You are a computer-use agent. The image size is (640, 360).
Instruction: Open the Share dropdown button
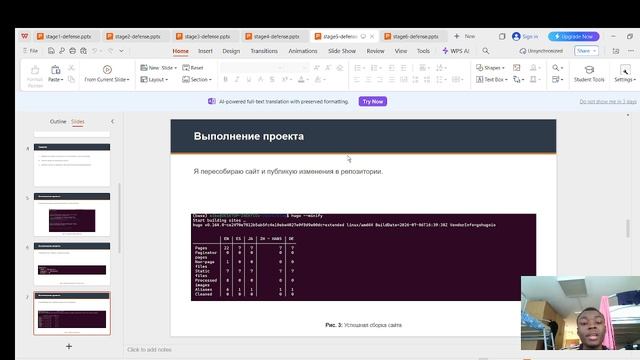click(587, 51)
